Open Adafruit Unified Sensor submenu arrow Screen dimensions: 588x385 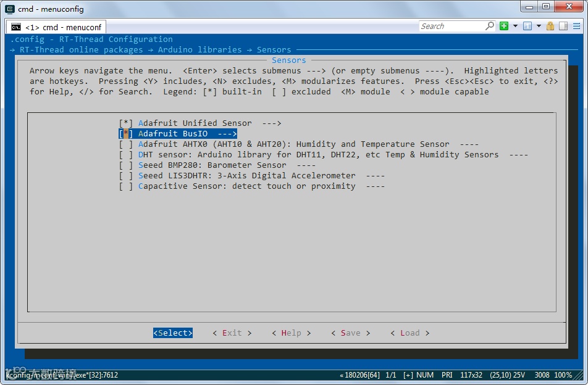(272, 123)
